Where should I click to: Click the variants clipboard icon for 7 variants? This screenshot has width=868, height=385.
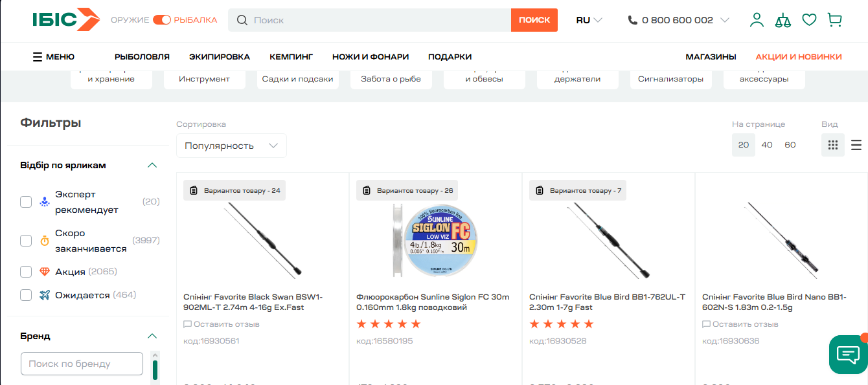point(540,190)
